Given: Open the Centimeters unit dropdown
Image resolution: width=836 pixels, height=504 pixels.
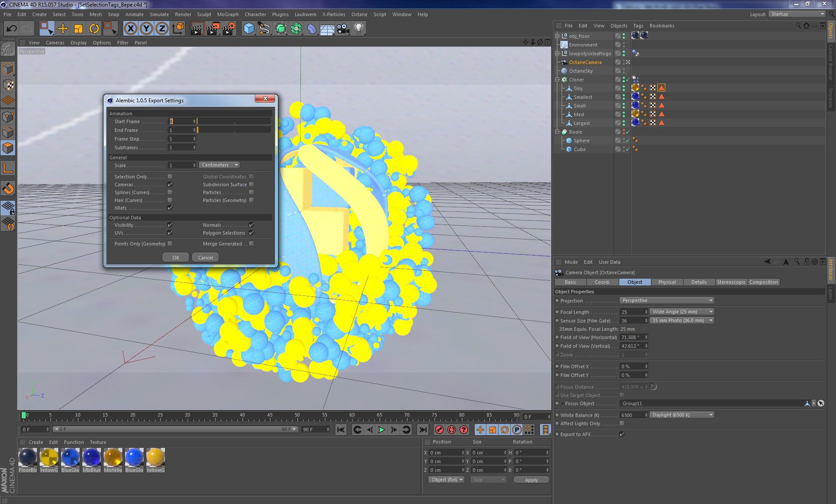Looking at the screenshot, I should click(x=219, y=165).
